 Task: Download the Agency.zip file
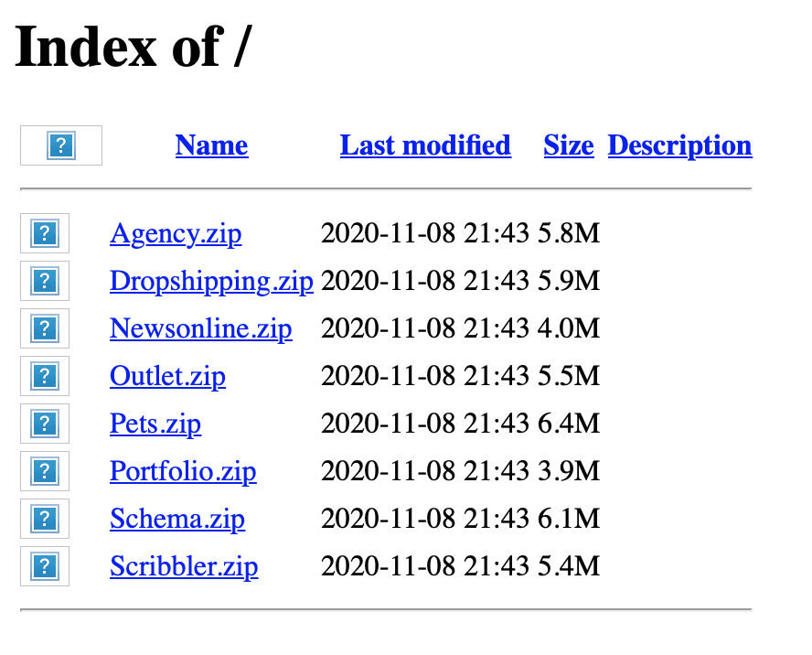pyautogui.click(x=176, y=234)
